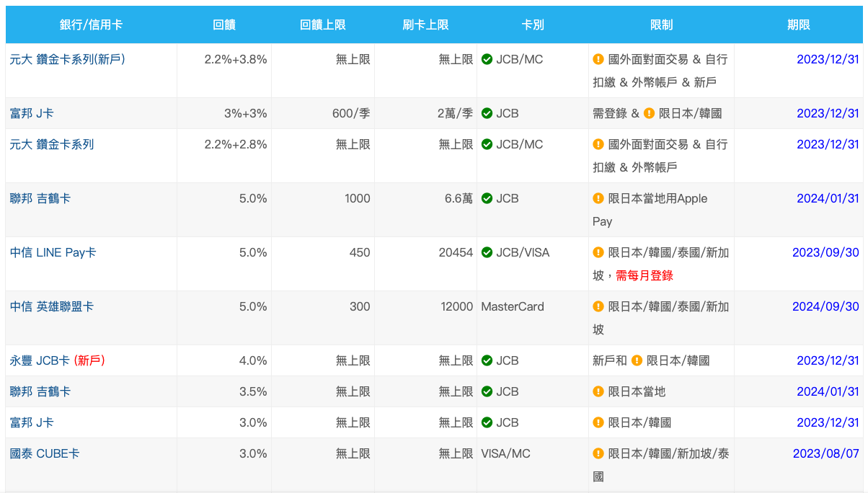Screen dimensions: 868x493
Task: Click warning icon in 富邦 J卡 3.0% row
Action: coord(598,422)
